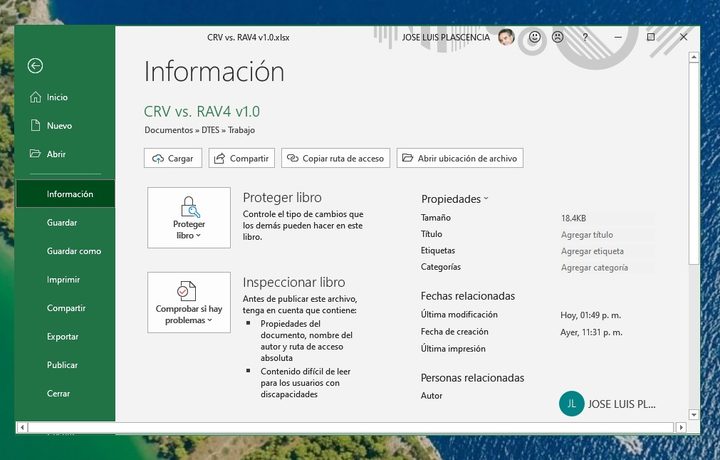Image resolution: width=720 pixels, height=460 pixels.
Task: Open the Proteger libro dropdown button
Action: [x=189, y=218]
